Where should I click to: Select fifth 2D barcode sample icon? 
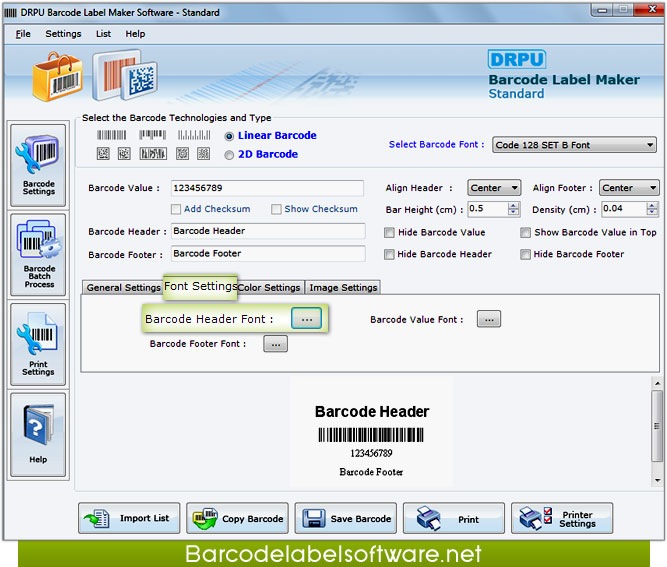pyautogui.click(x=203, y=154)
